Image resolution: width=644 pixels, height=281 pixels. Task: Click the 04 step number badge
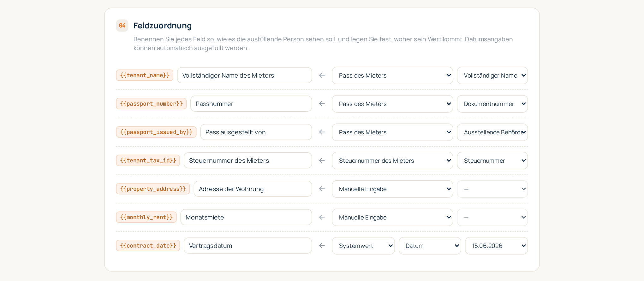click(x=122, y=26)
